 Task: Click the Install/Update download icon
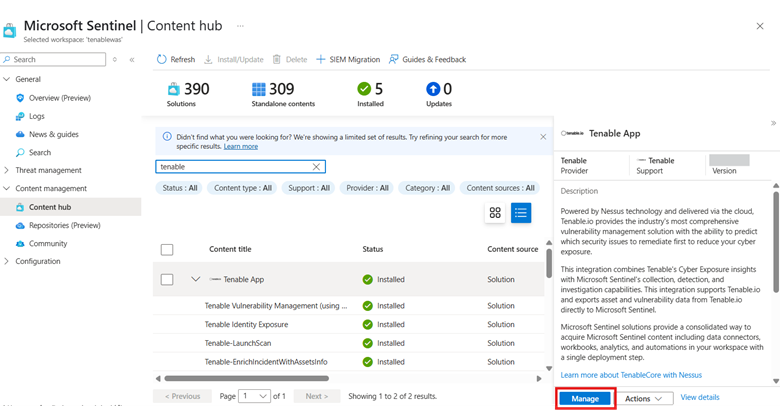(208, 59)
